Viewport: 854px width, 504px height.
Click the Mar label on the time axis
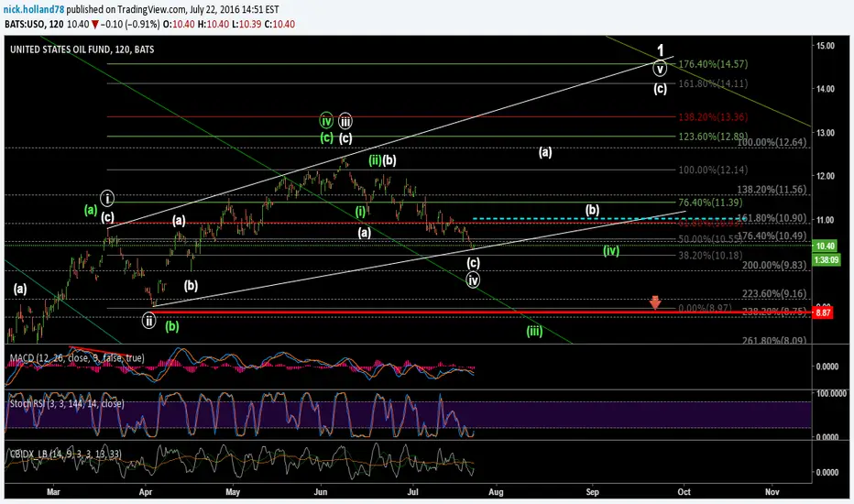53,492
